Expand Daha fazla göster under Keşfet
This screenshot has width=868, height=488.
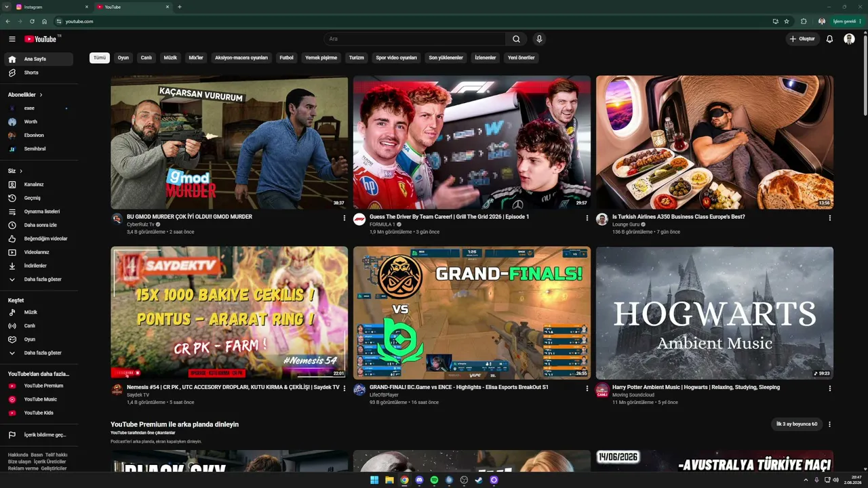pyautogui.click(x=39, y=353)
